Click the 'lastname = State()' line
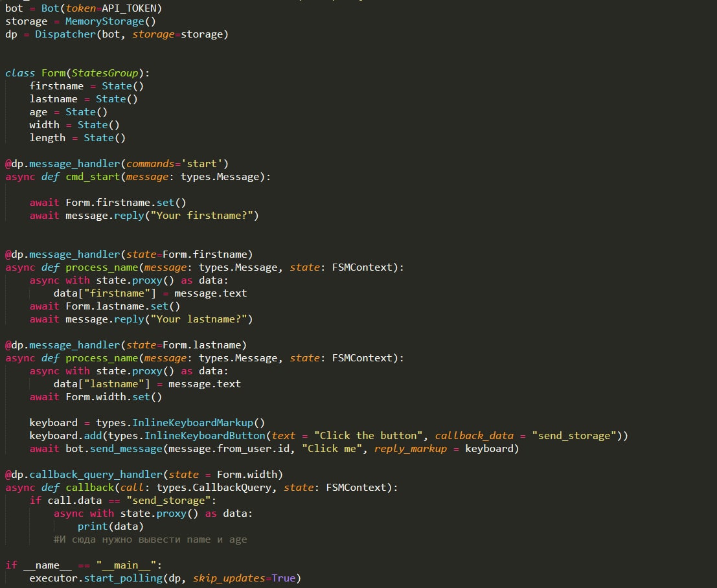This screenshot has height=588, width=717. point(83,99)
